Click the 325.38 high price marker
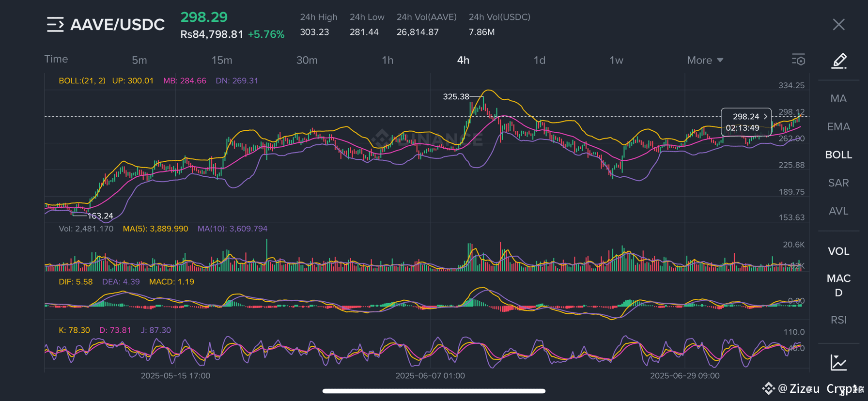 456,97
